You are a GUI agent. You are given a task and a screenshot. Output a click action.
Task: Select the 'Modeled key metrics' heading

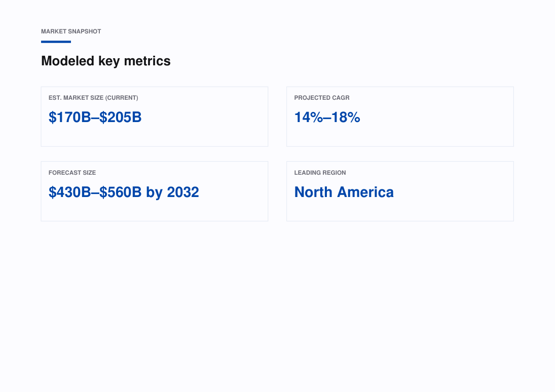106,61
